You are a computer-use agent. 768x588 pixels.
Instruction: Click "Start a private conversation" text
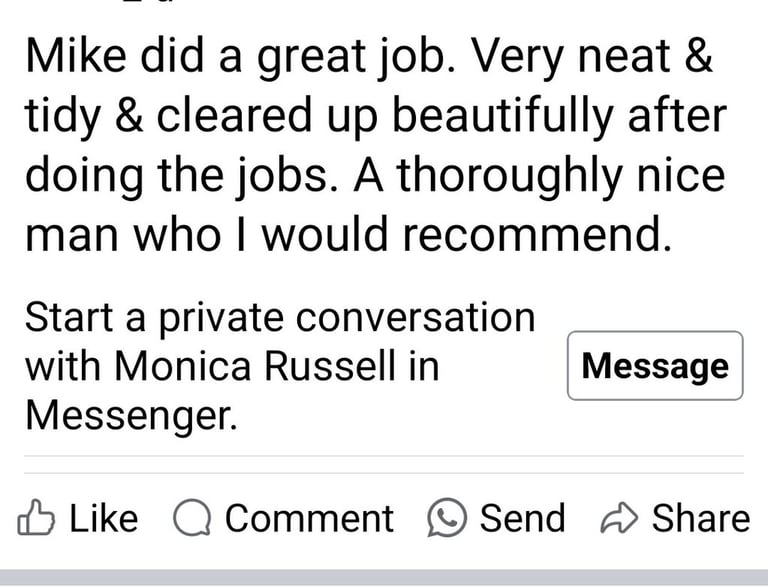[x=280, y=318]
